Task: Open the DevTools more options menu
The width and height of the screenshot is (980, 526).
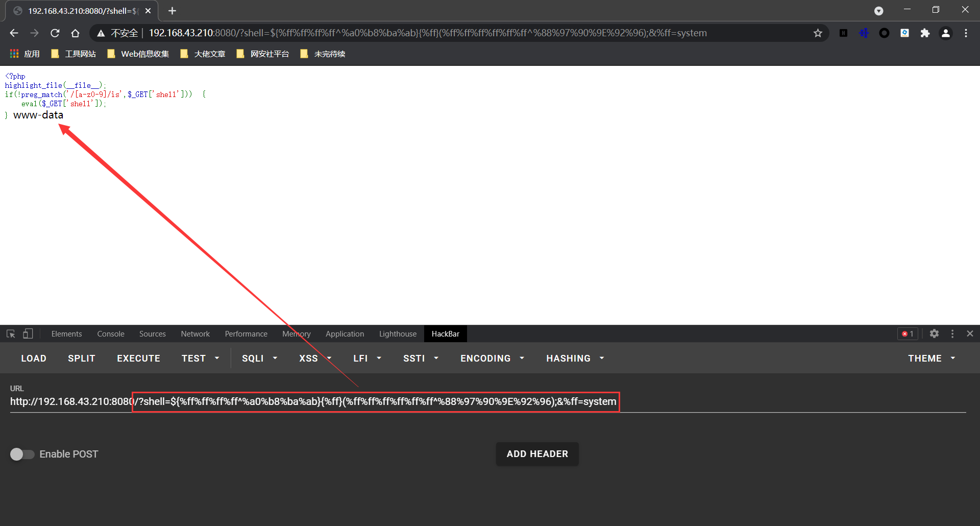Action: 952,333
